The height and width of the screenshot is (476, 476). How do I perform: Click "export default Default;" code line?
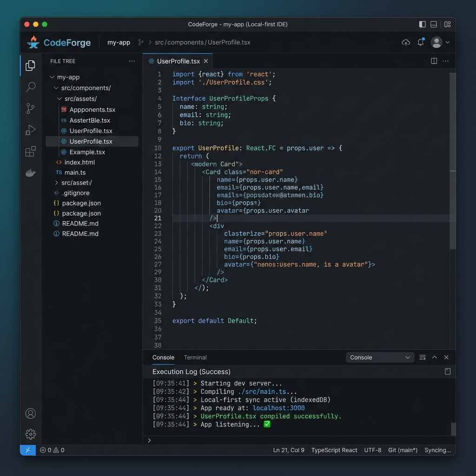tap(215, 321)
